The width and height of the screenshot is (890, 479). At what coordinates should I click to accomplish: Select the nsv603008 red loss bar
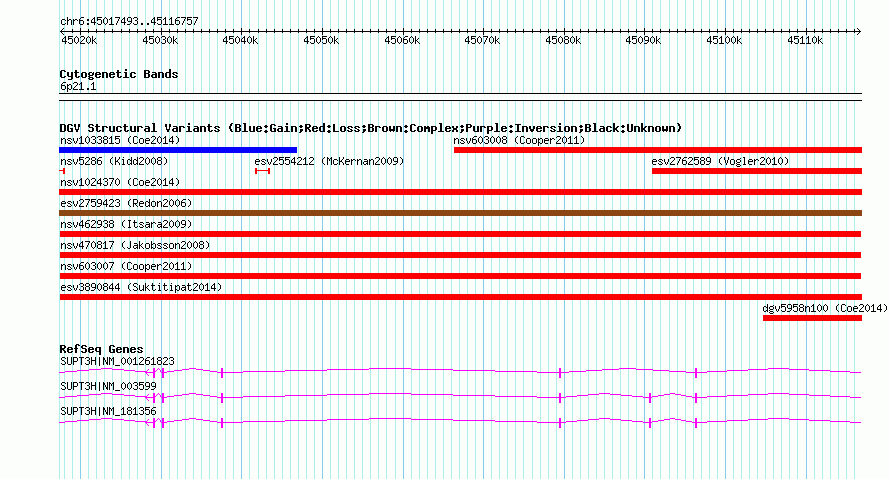coord(658,150)
